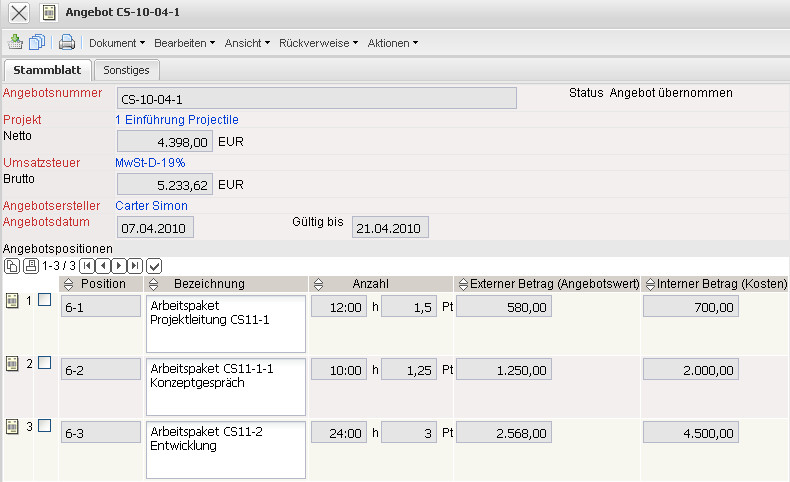The image size is (790, 482).
Task: Open the Rückverweise menu
Action: pyautogui.click(x=318, y=43)
